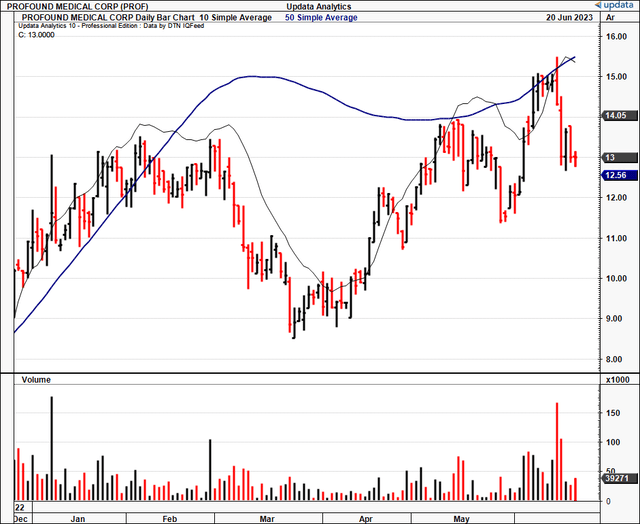Click the 20 Jun 2023 date label

click(x=569, y=18)
